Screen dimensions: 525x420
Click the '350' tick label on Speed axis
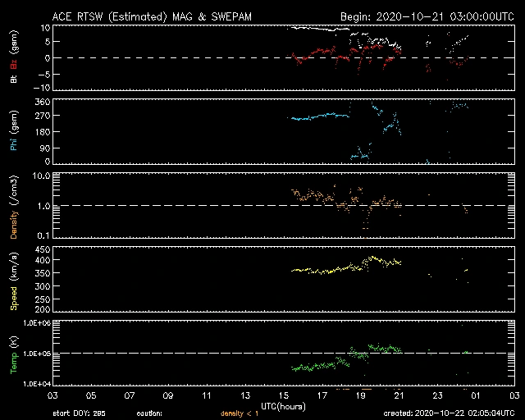click(x=43, y=273)
